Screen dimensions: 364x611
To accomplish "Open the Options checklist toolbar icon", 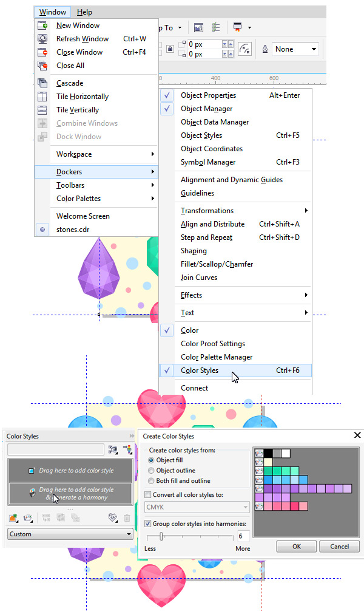I will (x=216, y=27).
